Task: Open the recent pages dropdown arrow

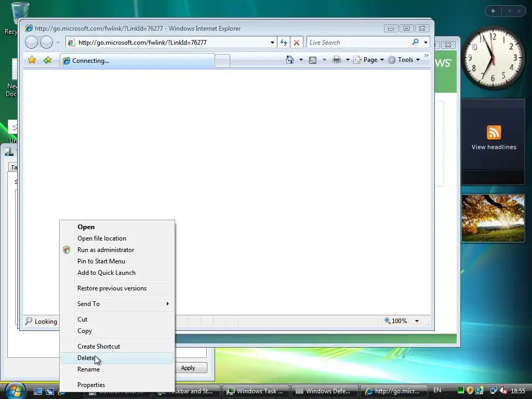Action: pos(58,43)
